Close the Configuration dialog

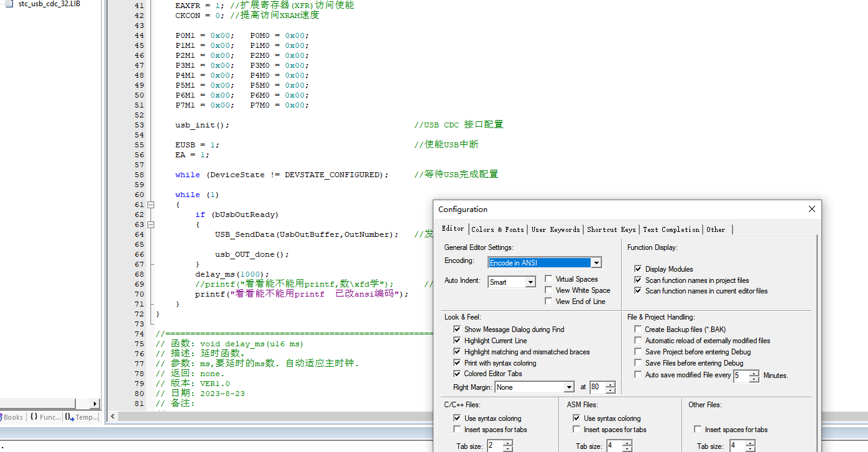click(x=811, y=210)
